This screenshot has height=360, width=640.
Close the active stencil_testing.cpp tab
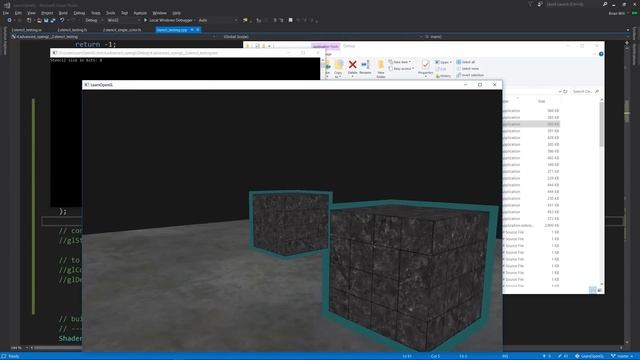coord(198,30)
